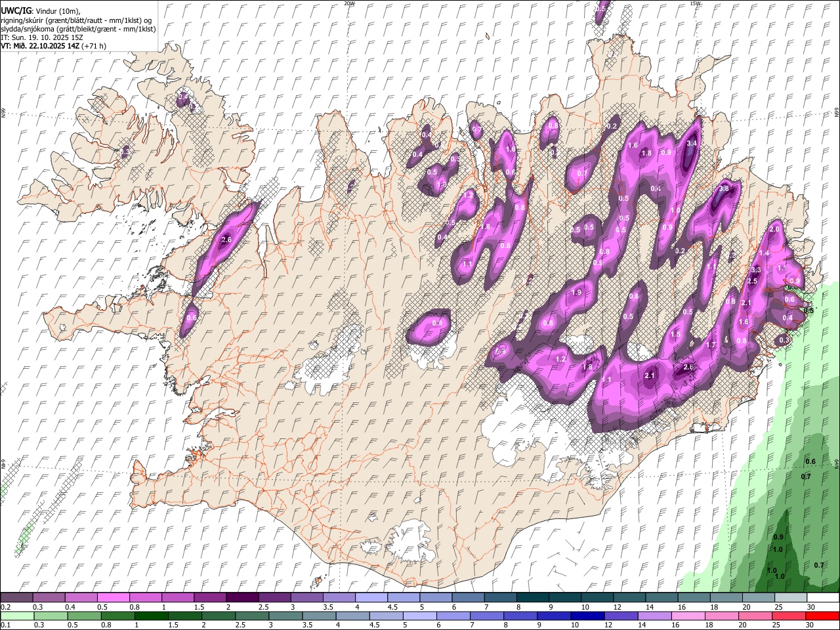Click the deep navy blue rain swatch labeled 10

(587, 616)
